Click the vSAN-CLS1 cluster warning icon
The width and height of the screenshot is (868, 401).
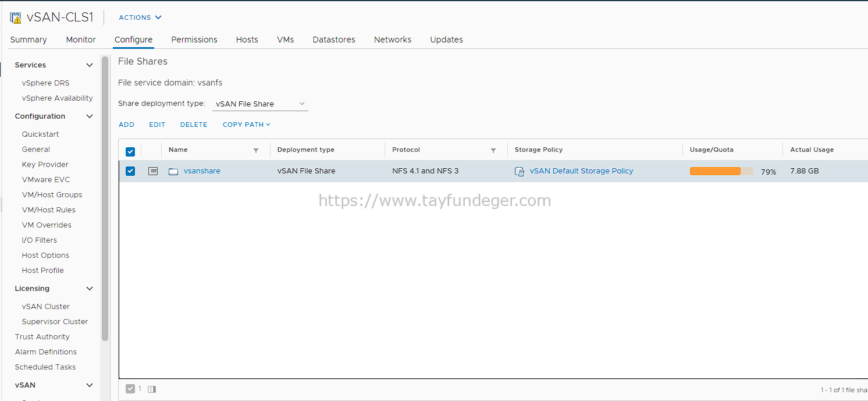click(x=16, y=17)
